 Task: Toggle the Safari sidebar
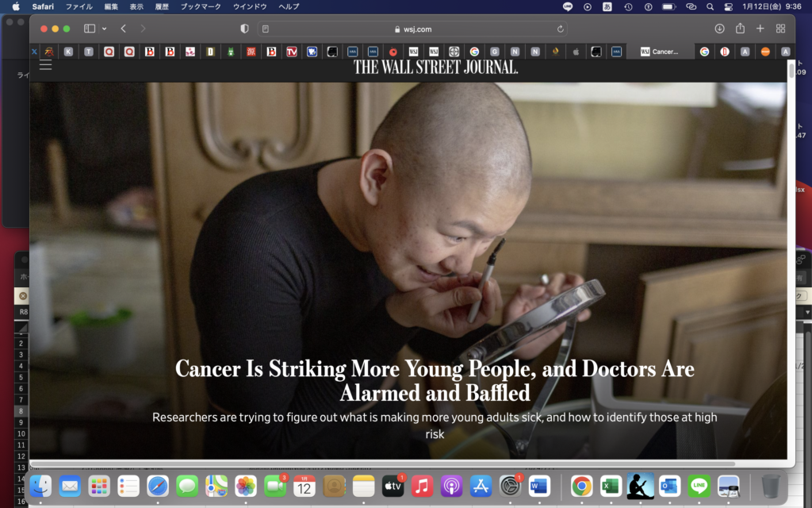[x=90, y=29]
